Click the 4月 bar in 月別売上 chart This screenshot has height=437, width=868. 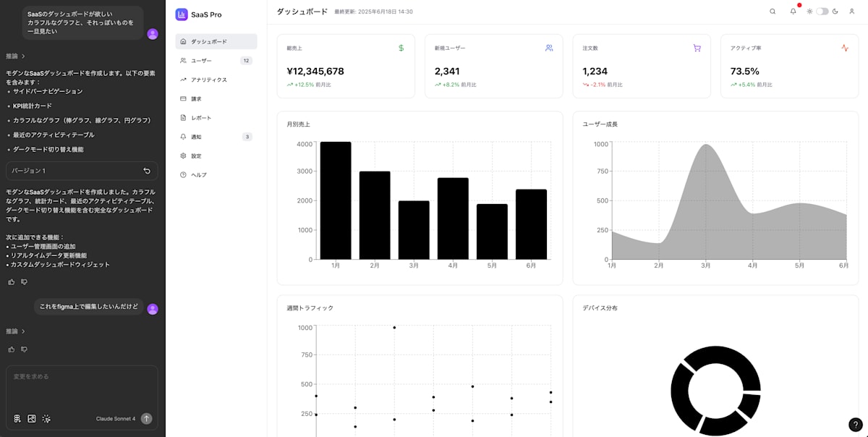coord(453,218)
